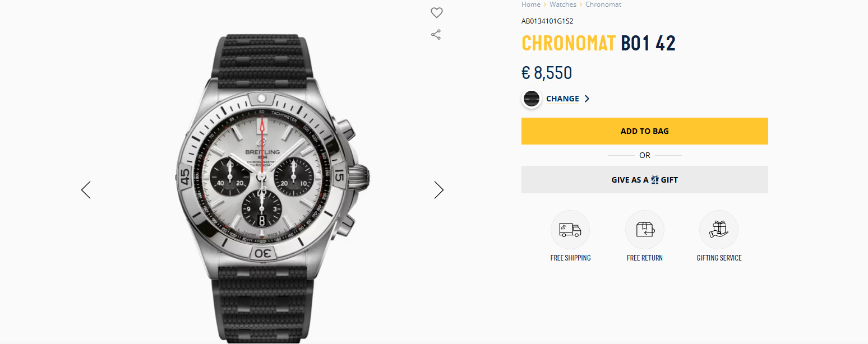The image size is (868, 344).
Task: Show previous watch image with left arrow
Action: [x=86, y=190]
